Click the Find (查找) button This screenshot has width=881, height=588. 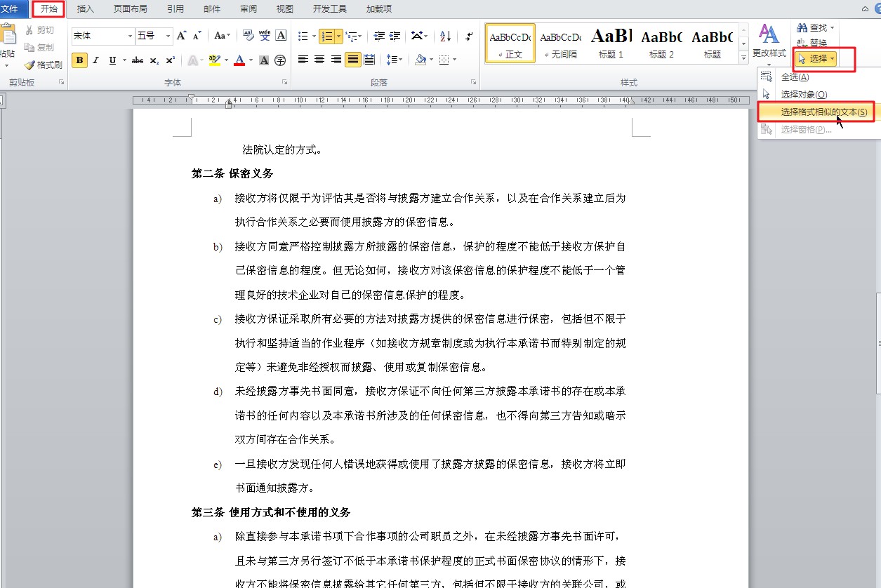814,27
